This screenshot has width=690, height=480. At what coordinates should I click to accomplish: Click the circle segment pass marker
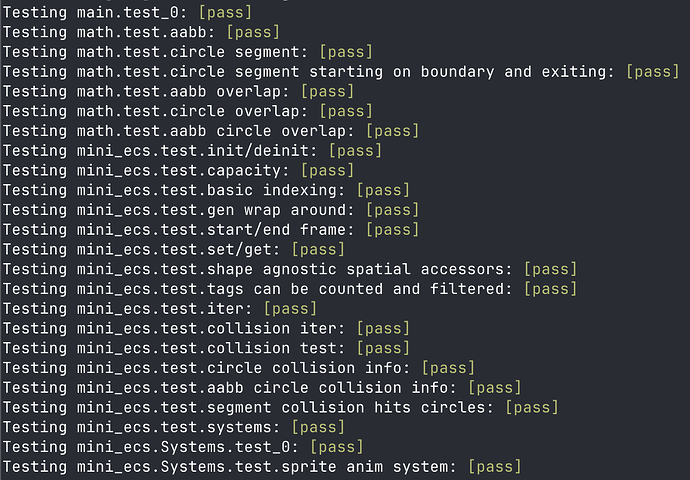click(x=346, y=52)
